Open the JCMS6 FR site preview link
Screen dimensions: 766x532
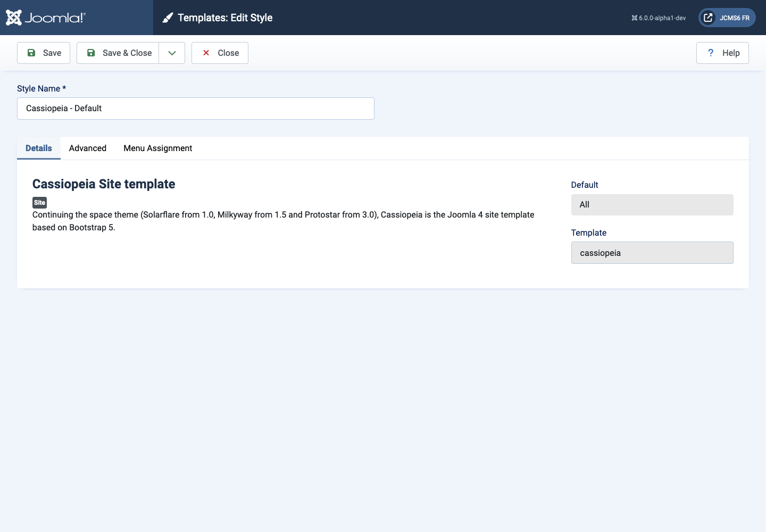point(727,18)
